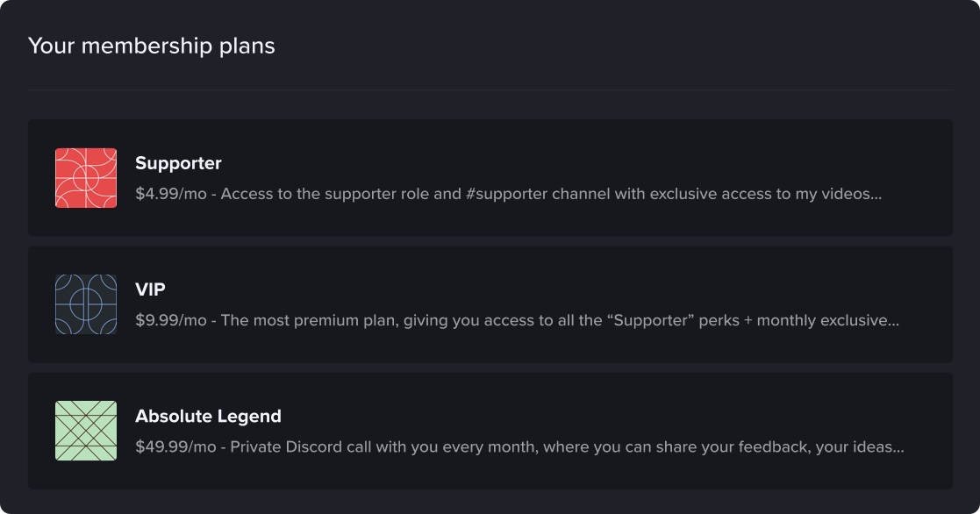
Task: Click 'The most premium plan' description text
Action: (310, 320)
